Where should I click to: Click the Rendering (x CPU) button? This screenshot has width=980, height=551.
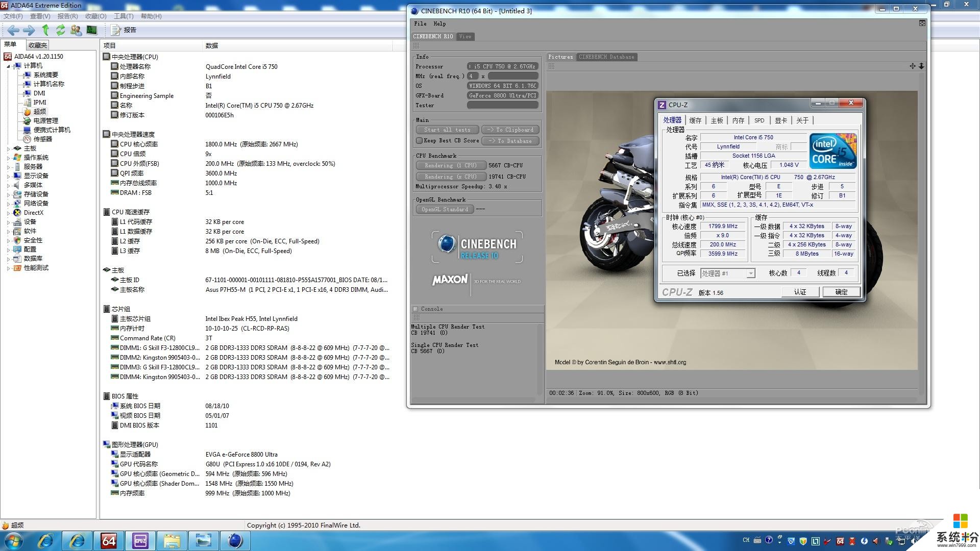click(450, 177)
